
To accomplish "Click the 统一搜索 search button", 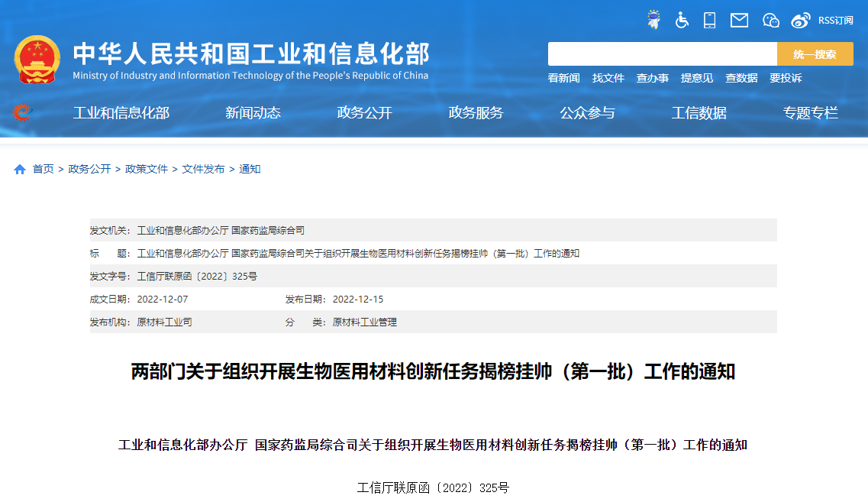I will (815, 53).
